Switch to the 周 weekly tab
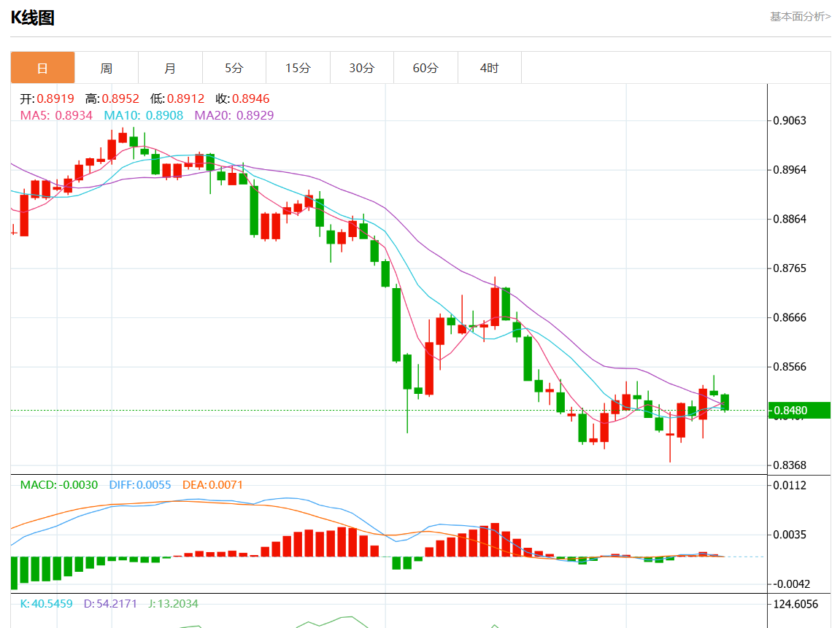840x628 pixels. click(107, 68)
